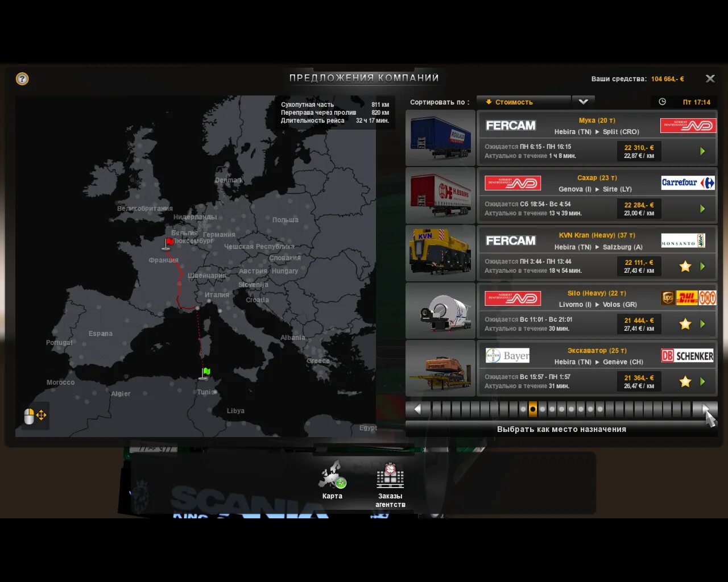This screenshot has width=728, height=582.
Task: Click the map pan arrows icon
Action: point(40,415)
